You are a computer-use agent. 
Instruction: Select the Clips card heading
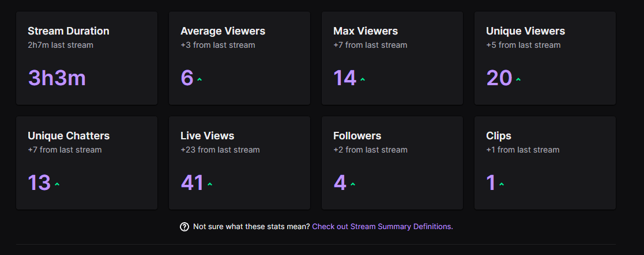click(x=499, y=136)
